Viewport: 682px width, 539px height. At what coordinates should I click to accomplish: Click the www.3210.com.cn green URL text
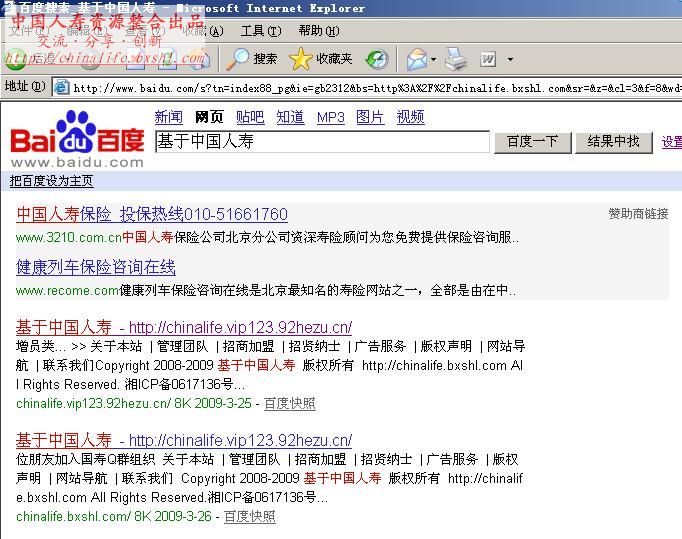point(69,238)
